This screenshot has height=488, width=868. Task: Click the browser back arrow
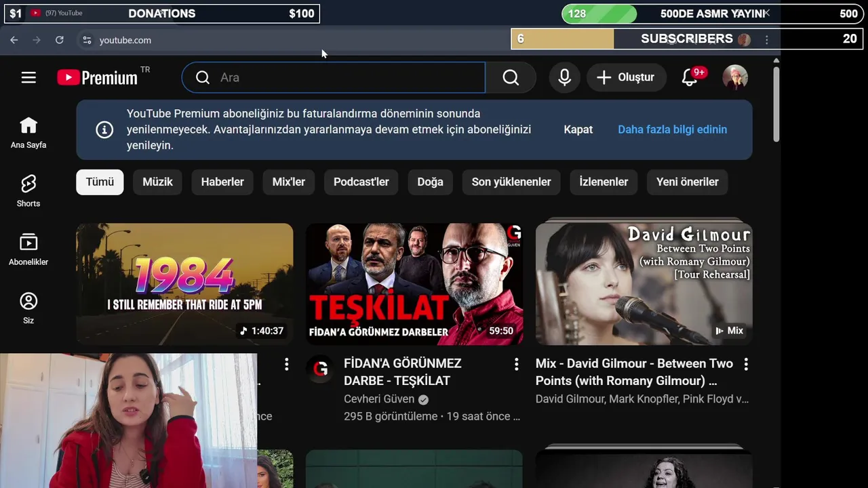(x=14, y=40)
